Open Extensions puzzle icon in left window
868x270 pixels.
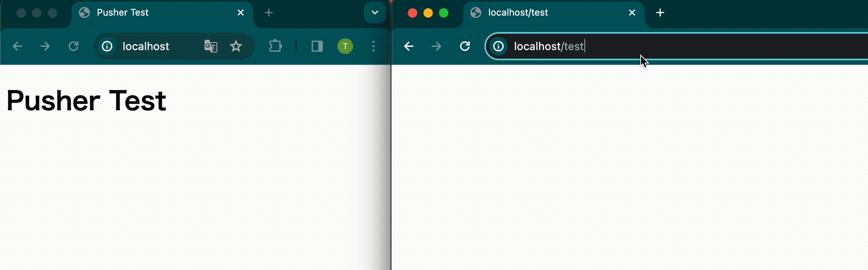tap(275, 47)
